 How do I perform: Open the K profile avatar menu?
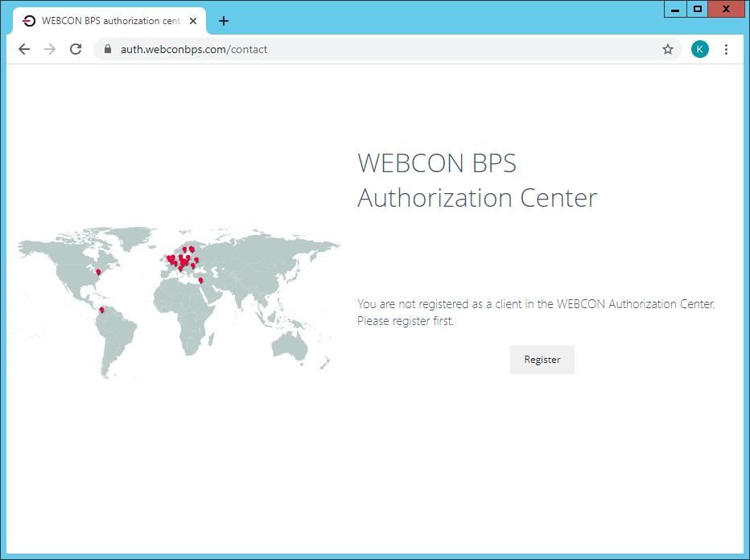pyautogui.click(x=700, y=49)
